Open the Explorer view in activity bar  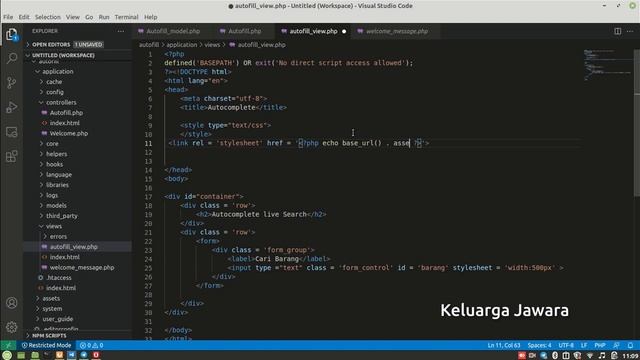pos(11,34)
